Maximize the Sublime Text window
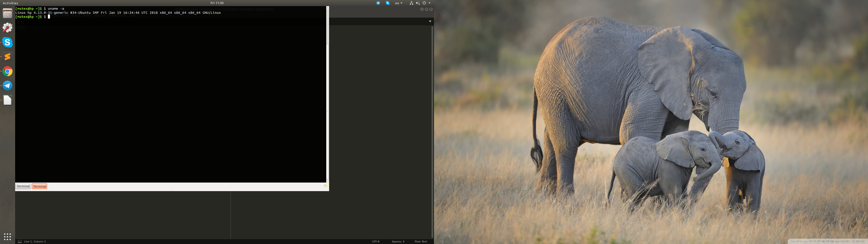Screen dimensions: 868x244 pyautogui.click(x=427, y=9)
